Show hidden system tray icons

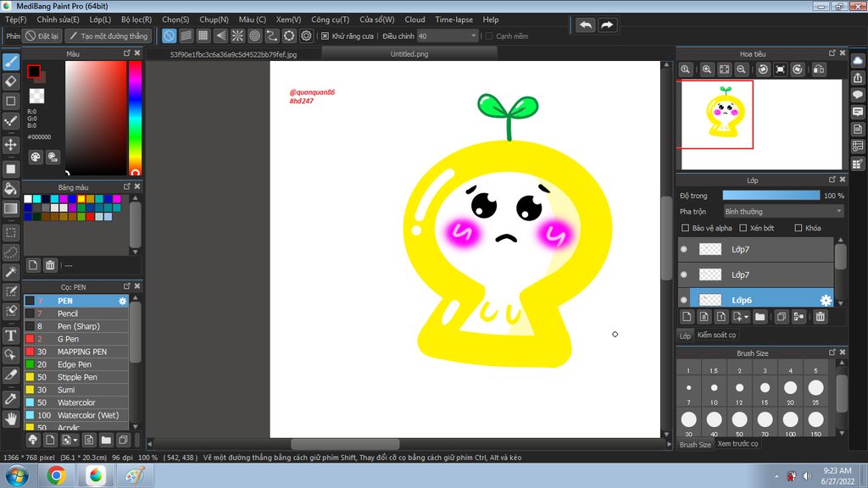pyautogui.click(x=776, y=476)
